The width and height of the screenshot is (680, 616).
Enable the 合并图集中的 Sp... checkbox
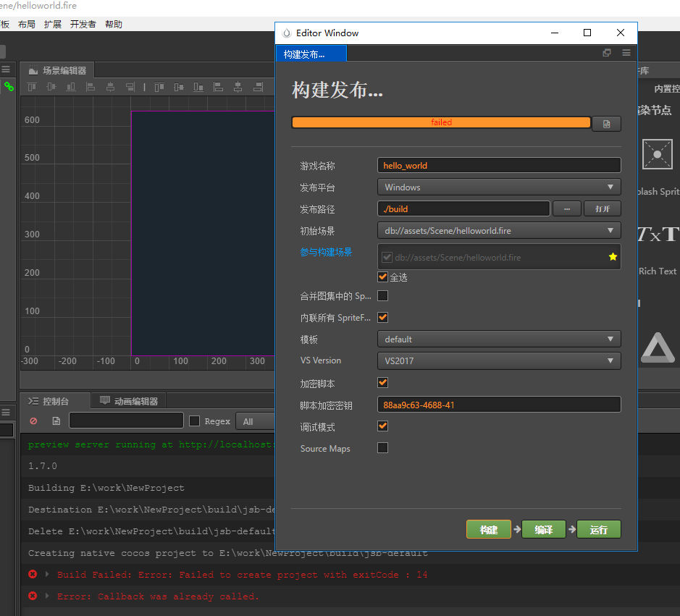(x=382, y=295)
